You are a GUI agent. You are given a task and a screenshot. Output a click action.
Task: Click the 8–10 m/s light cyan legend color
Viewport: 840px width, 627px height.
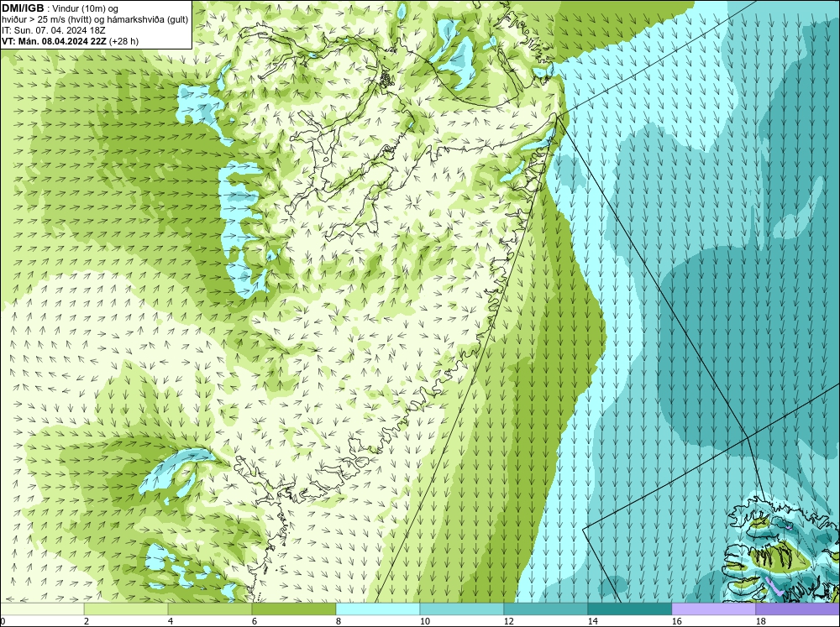click(378, 609)
